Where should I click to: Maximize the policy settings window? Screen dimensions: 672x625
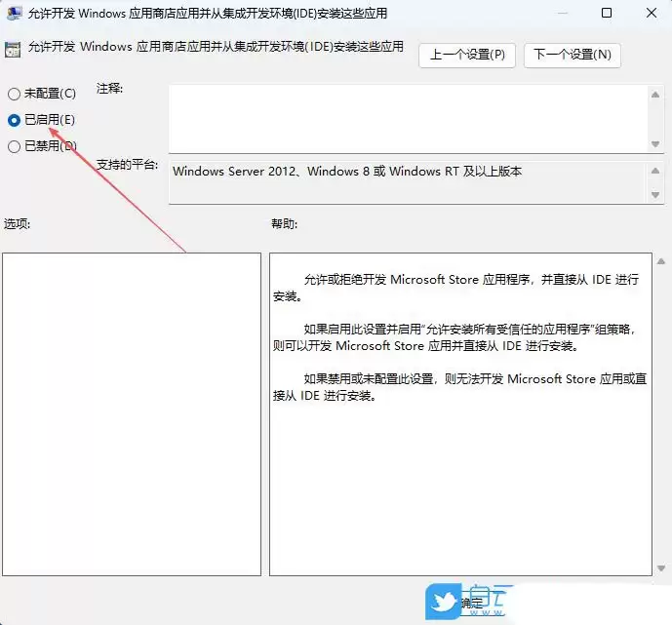(607, 13)
